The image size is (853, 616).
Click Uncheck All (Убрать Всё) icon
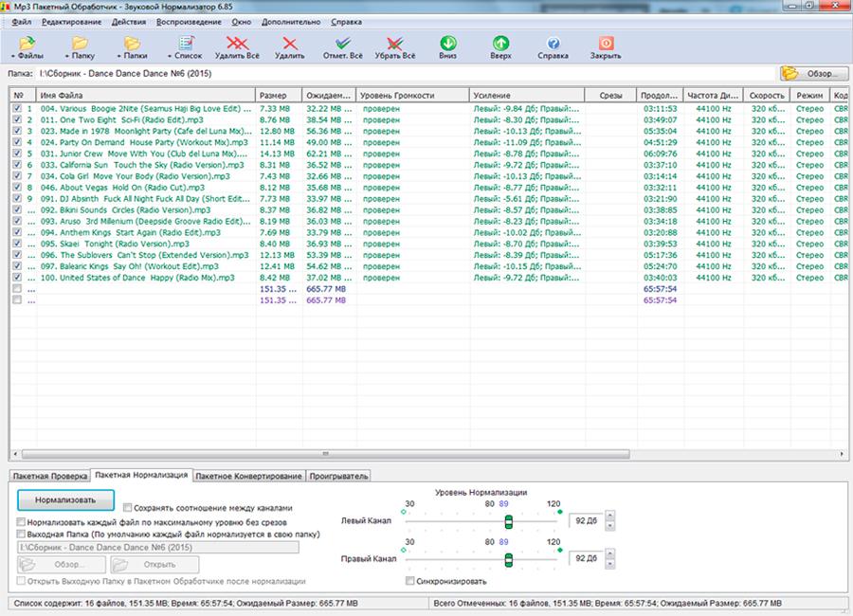[x=395, y=44]
